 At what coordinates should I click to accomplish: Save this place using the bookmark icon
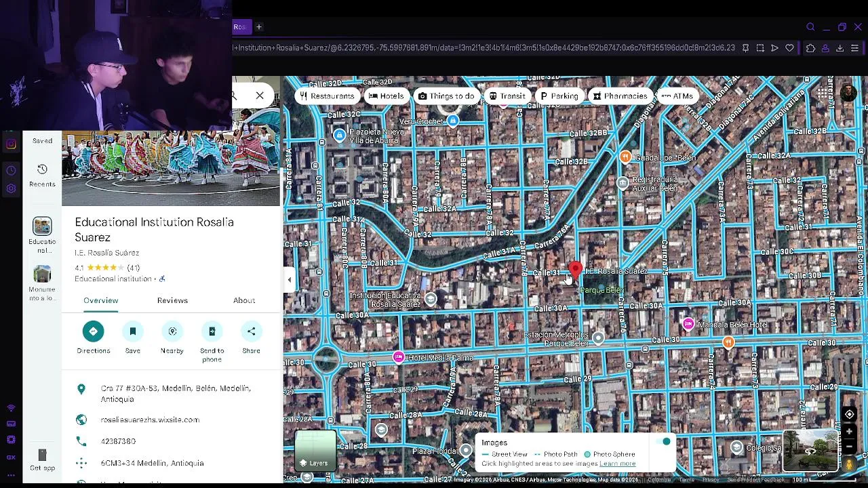click(133, 331)
